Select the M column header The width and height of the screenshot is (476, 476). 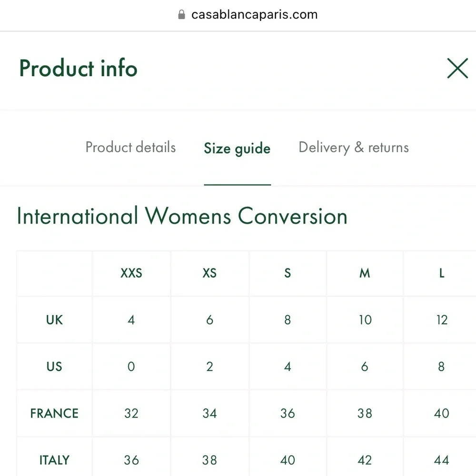click(x=365, y=273)
